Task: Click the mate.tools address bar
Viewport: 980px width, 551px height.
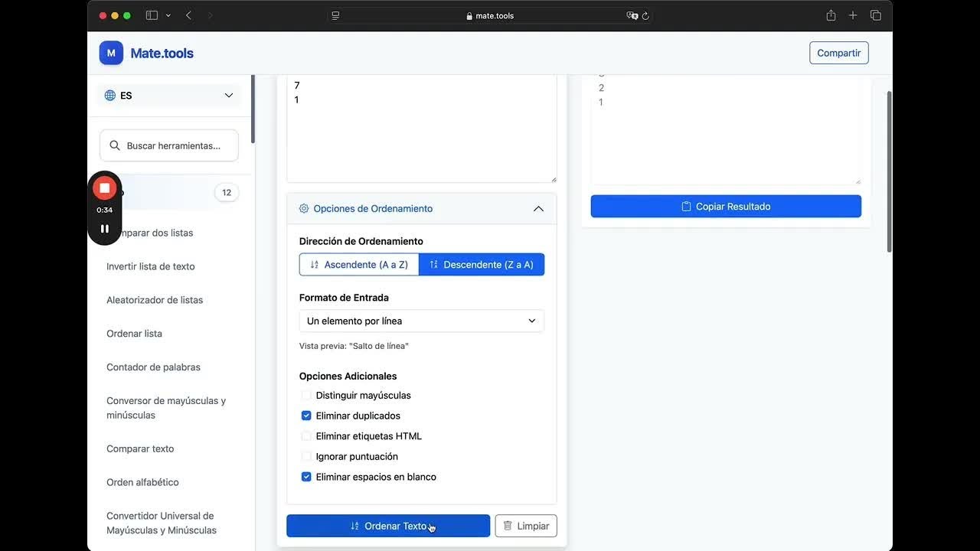Action: [490, 15]
